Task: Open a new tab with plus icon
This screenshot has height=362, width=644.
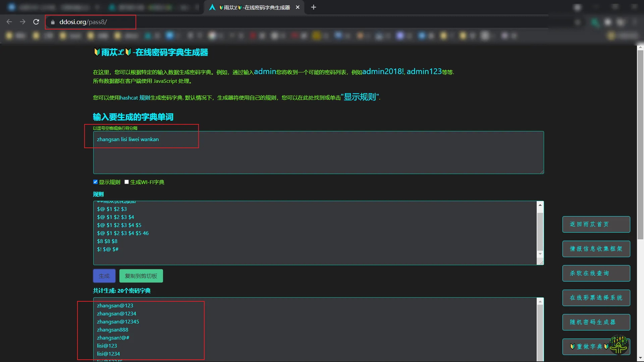Action: point(313,7)
